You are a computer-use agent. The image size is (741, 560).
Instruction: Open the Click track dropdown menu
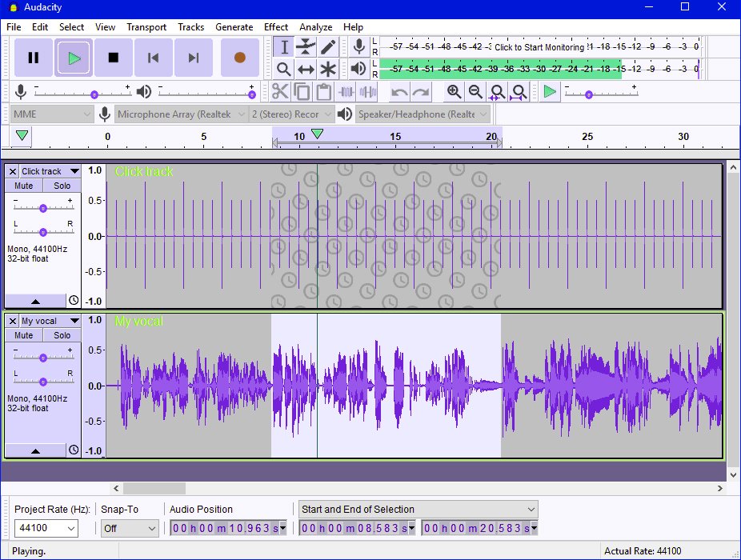(x=50, y=171)
